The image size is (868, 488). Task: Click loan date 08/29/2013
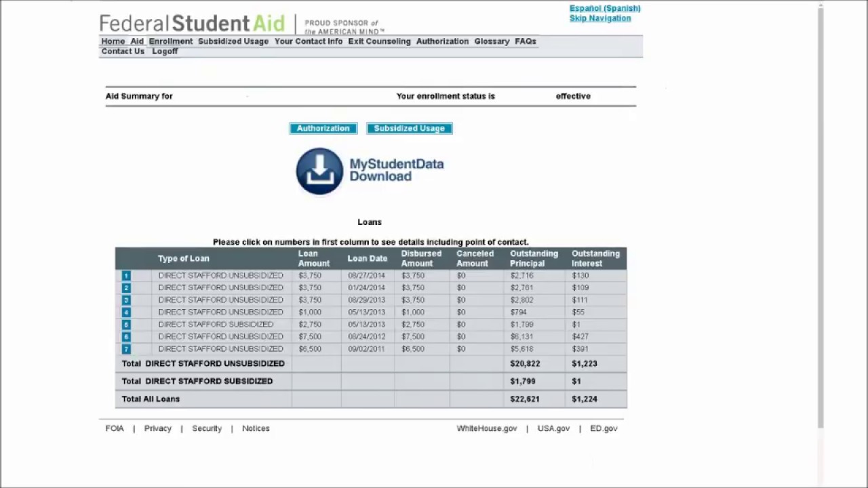[366, 300]
